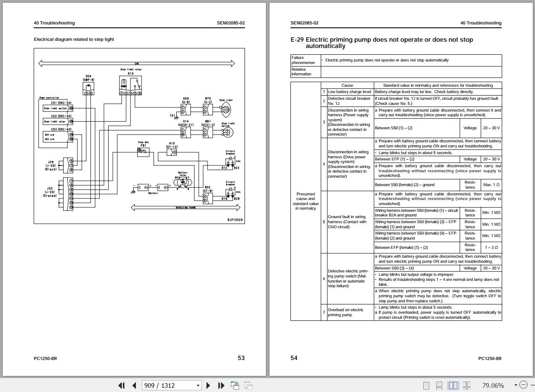535x392 pixels.
Task: Click 'Electrical diagram related to step light' caption
Action: 74,39
